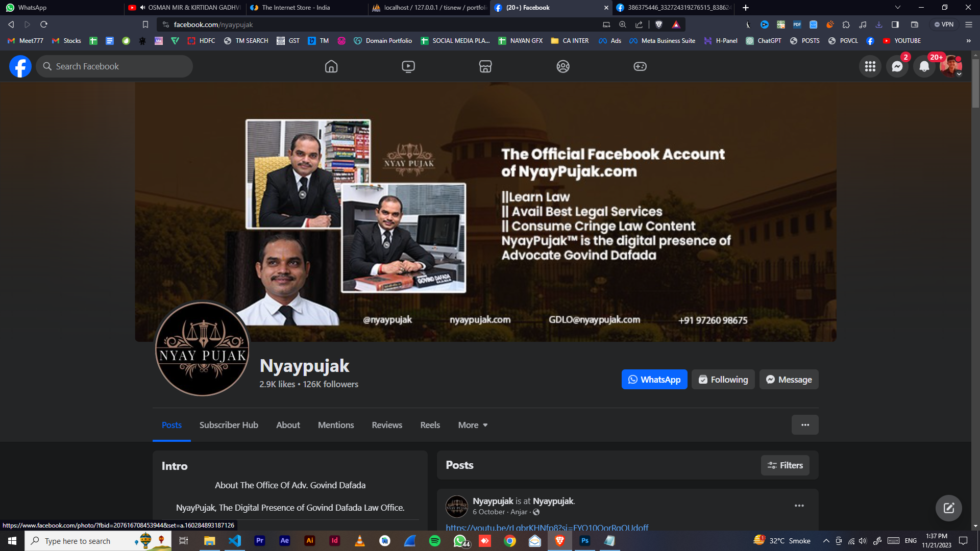This screenshot has width=980, height=551.
Task: Click the Brave Rewards triangle icon
Action: coord(676,24)
